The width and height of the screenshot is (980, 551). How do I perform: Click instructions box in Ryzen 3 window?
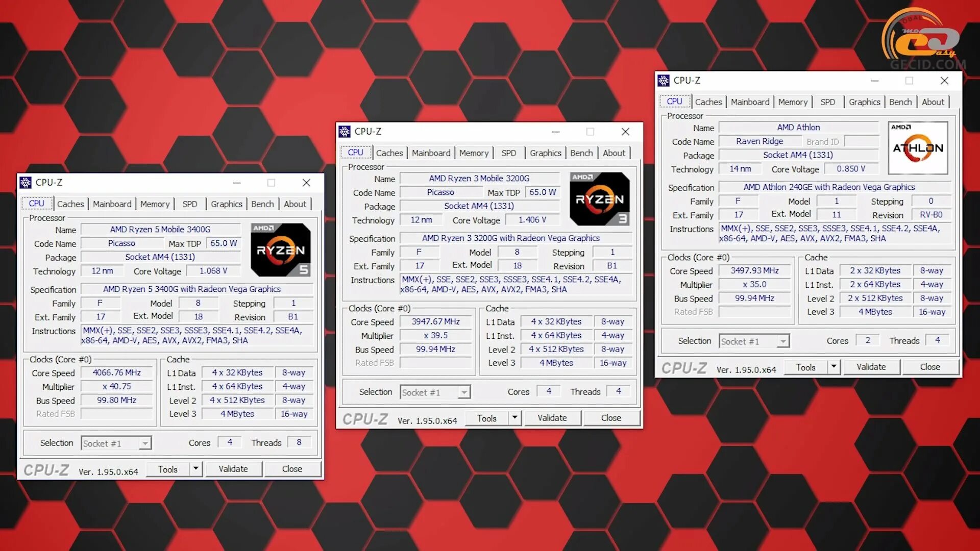pos(516,284)
